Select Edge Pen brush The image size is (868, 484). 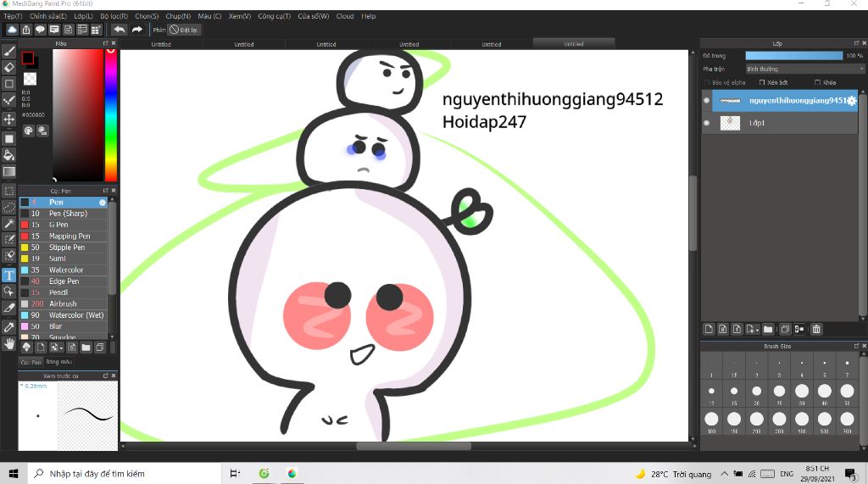[x=64, y=281]
